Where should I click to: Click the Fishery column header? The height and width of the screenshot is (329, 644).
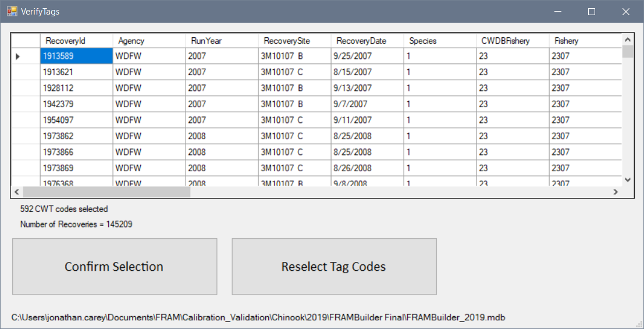[585, 41]
